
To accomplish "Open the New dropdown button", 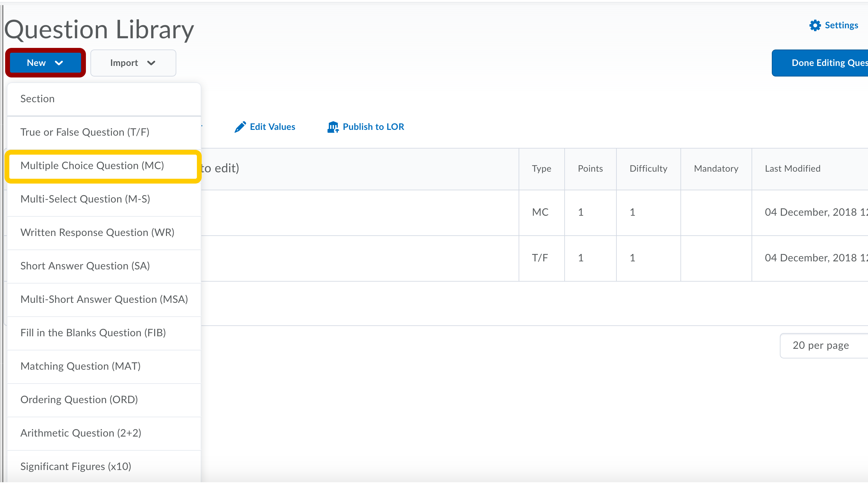I will pos(45,63).
